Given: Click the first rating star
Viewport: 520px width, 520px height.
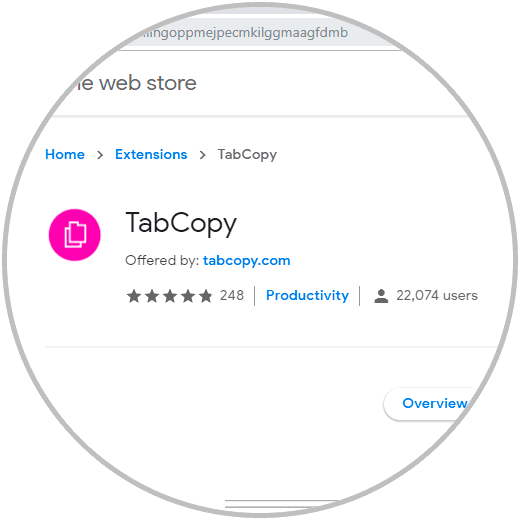Looking at the screenshot, I should (x=134, y=296).
